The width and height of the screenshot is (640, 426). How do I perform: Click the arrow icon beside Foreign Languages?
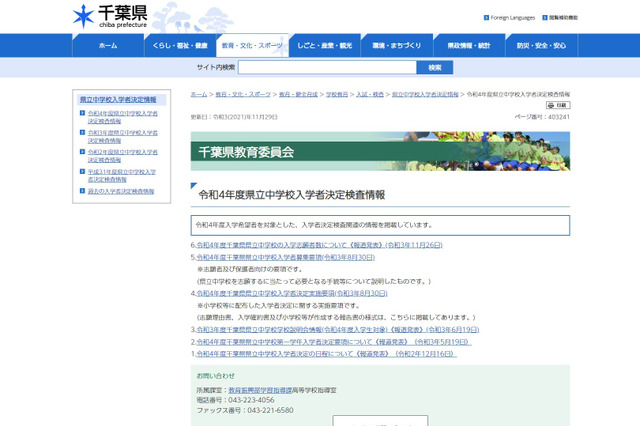[486, 18]
